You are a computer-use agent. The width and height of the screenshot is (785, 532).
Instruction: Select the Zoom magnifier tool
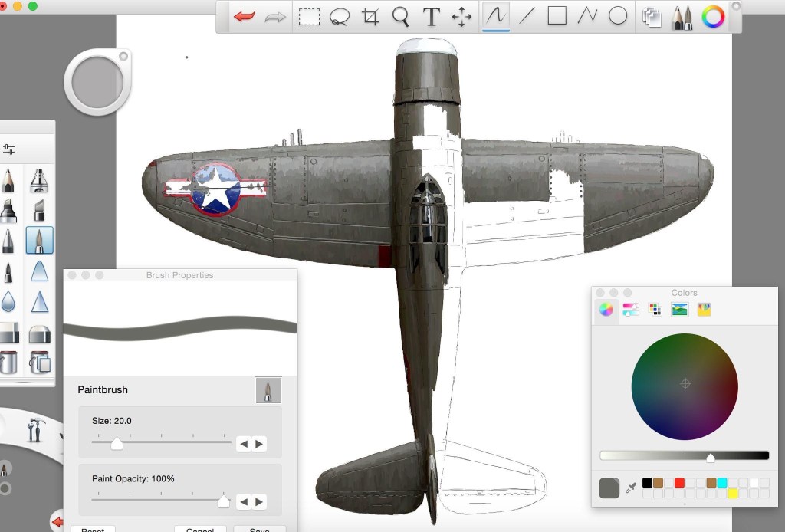[x=400, y=16]
